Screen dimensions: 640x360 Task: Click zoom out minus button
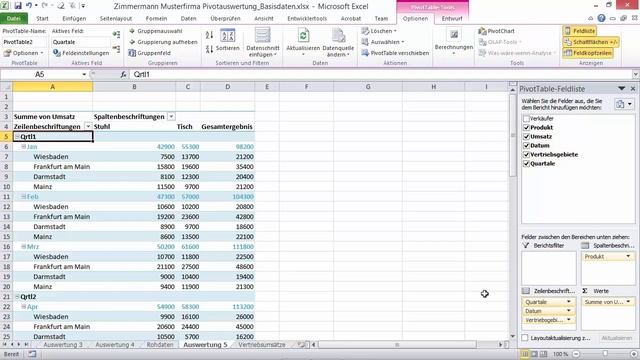576,354
